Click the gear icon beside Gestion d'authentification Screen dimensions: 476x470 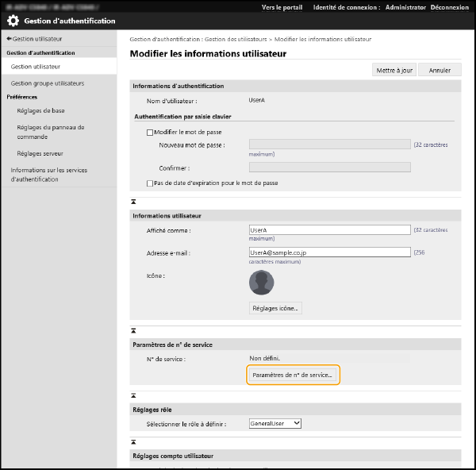(13, 21)
